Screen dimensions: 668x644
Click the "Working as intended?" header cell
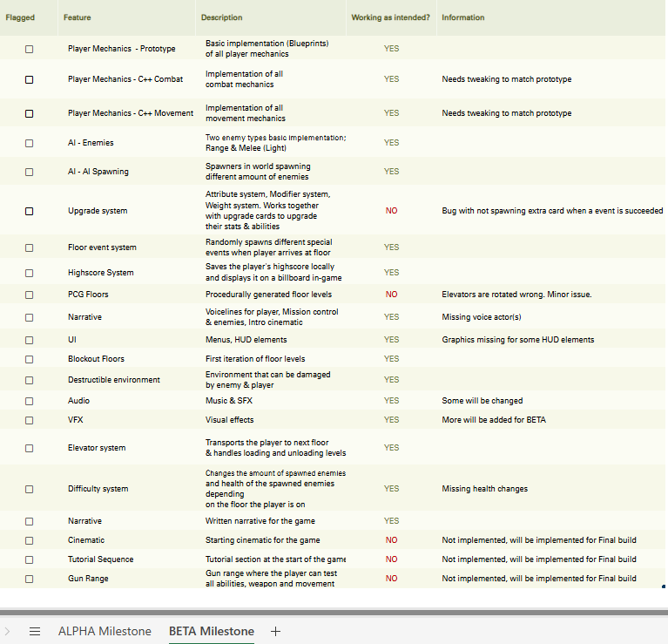[390, 17]
